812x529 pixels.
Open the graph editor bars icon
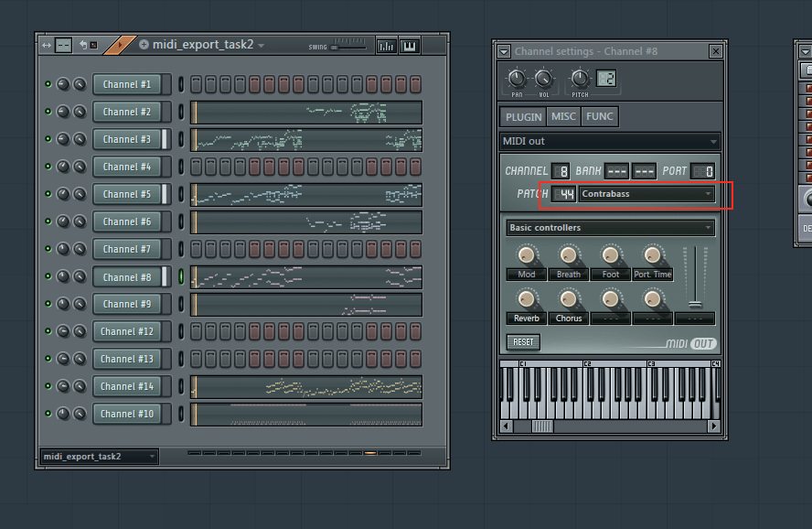386,46
